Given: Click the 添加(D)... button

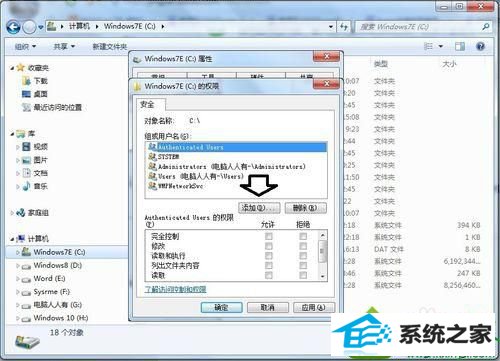Looking at the screenshot, I should 259,208.
